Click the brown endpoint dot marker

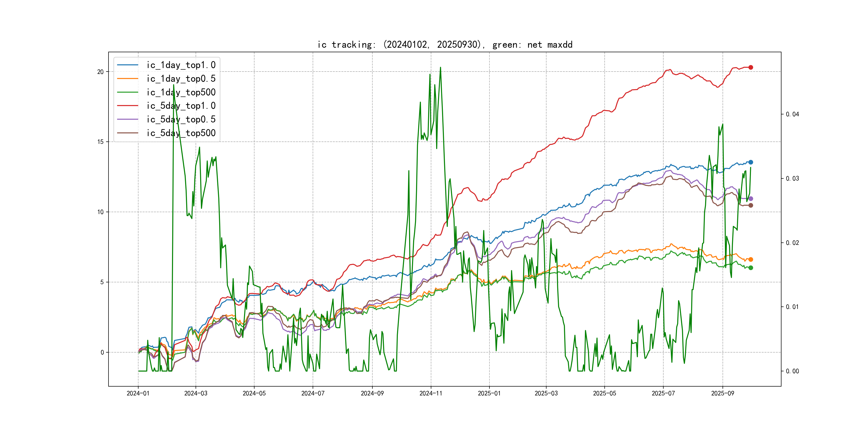click(x=750, y=205)
